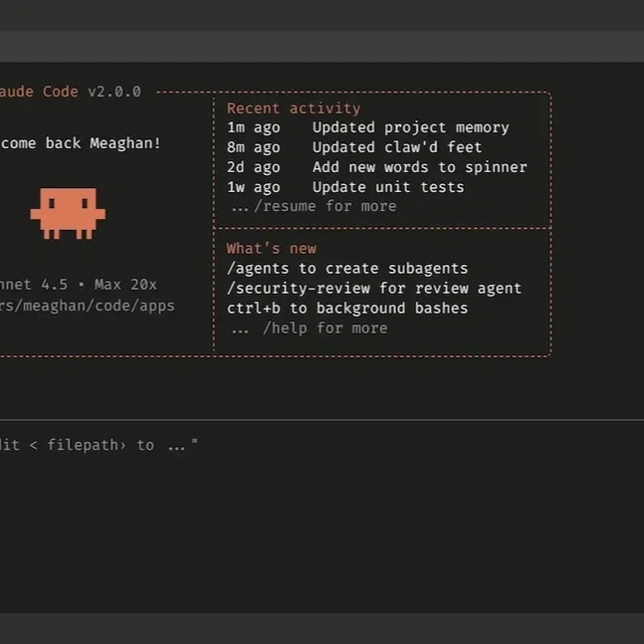Click the '/security-review for review agent' line

click(374, 289)
